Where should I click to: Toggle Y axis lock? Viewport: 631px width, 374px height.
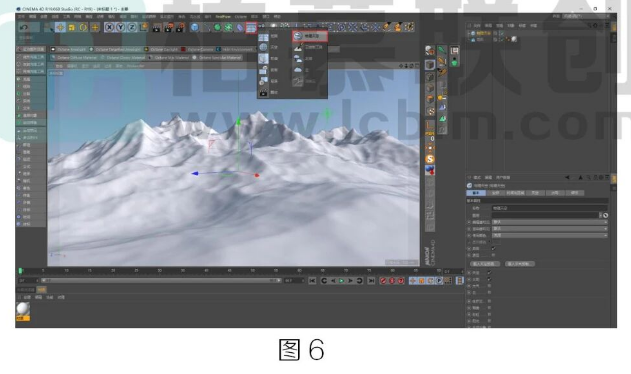(x=120, y=27)
